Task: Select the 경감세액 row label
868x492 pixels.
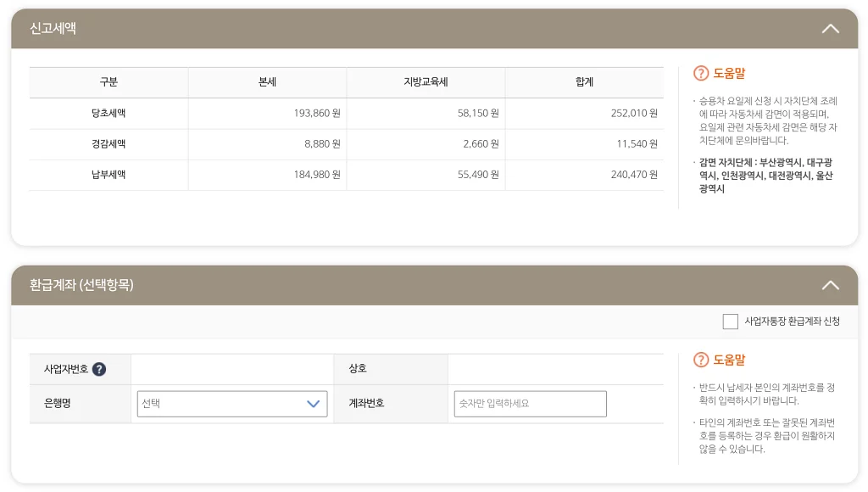Action: pos(108,144)
